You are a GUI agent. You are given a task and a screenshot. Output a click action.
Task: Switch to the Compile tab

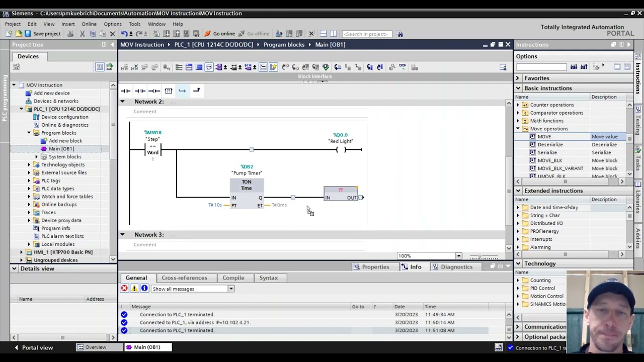233,278
